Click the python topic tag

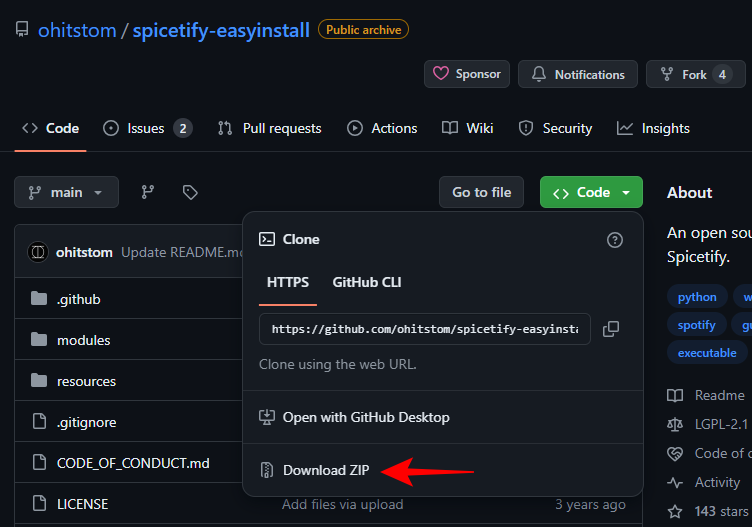[697, 297]
